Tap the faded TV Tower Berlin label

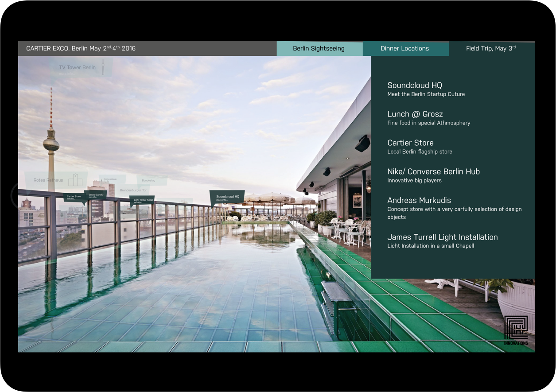point(78,67)
